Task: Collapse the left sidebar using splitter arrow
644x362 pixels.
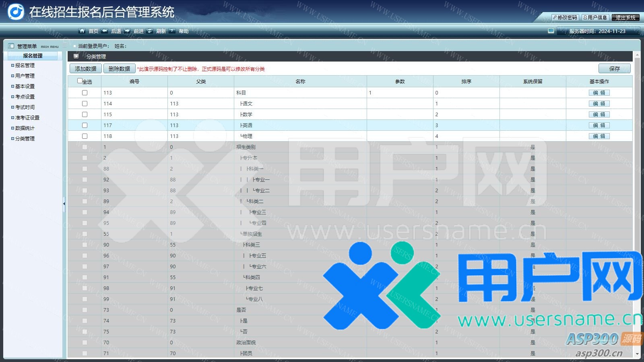Action: [64, 204]
